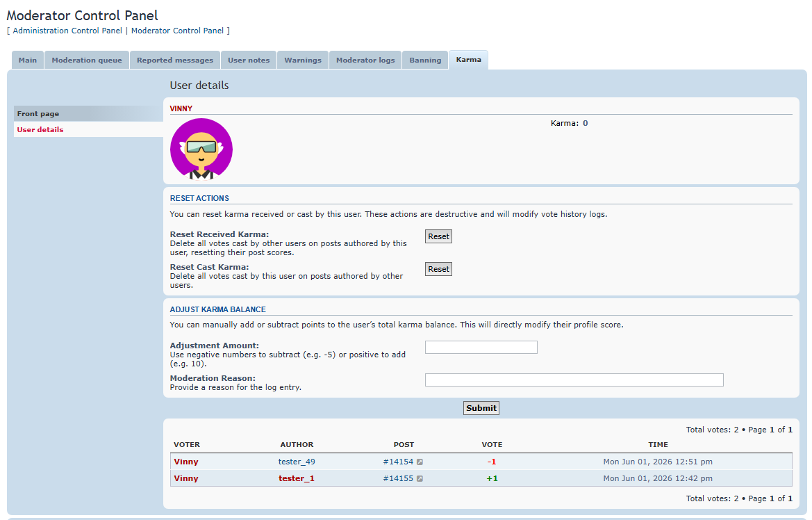Open voter Vinny in tester_49 row
812x520 pixels.
[x=186, y=462]
